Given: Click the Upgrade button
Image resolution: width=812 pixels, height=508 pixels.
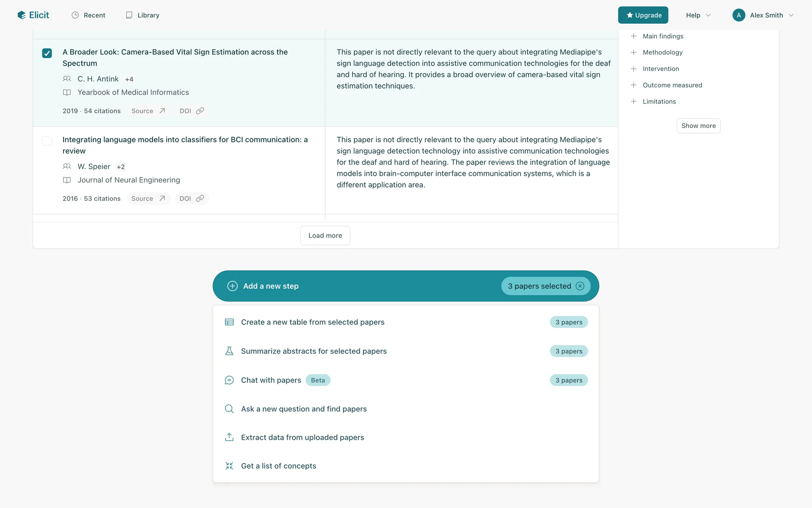Looking at the screenshot, I should (x=643, y=15).
